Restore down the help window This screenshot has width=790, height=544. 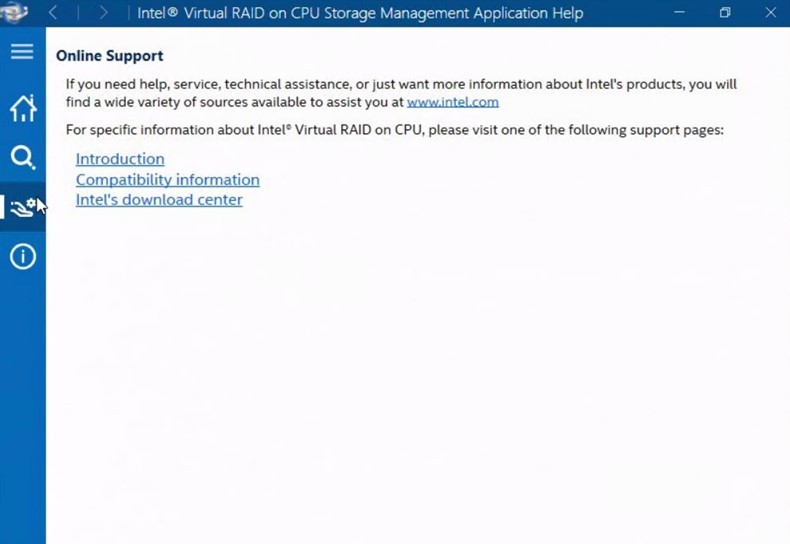(725, 13)
